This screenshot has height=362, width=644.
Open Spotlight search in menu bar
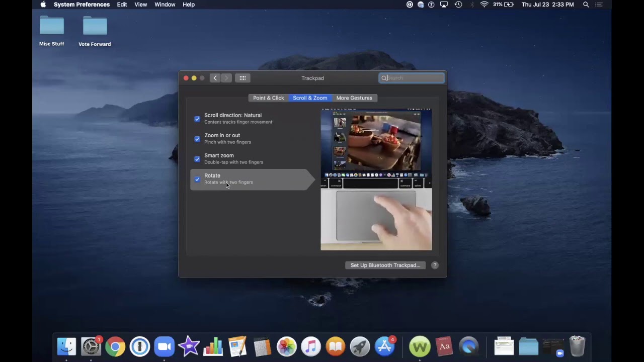coord(586,5)
